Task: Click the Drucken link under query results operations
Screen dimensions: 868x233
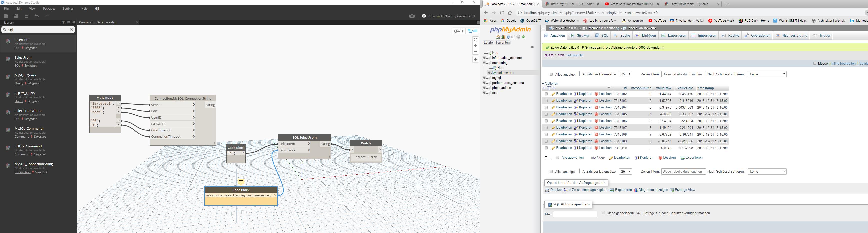Action: pos(554,190)
